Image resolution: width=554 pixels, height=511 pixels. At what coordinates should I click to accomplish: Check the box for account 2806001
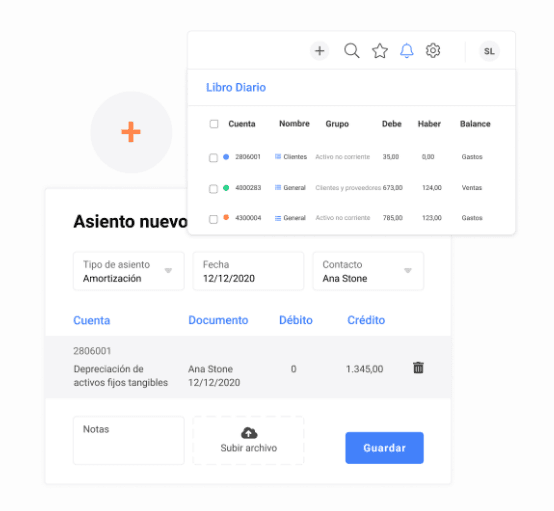[x=213, y=157]
